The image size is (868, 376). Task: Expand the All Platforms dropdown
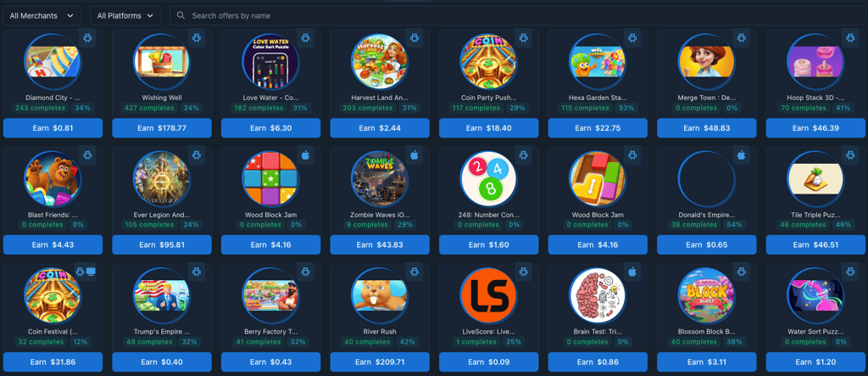(125, 15)
